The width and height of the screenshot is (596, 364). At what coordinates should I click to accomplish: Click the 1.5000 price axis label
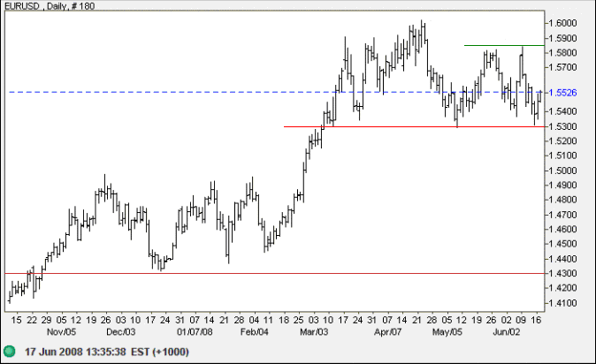coord(562,171)
